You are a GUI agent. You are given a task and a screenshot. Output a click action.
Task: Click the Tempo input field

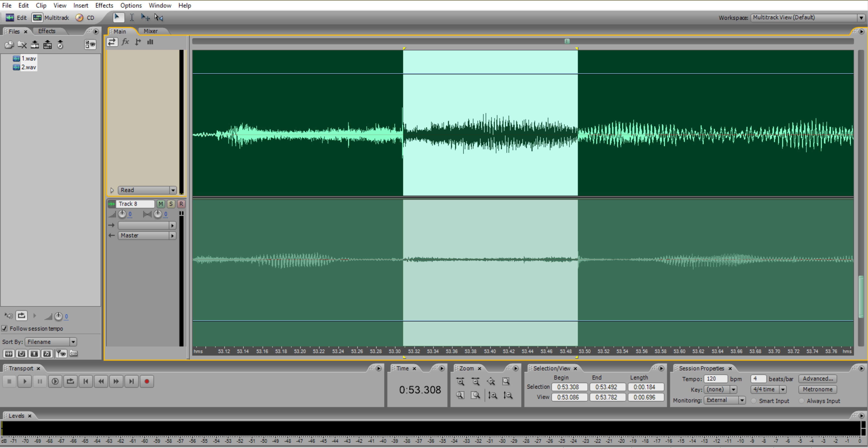coord(715,378)
